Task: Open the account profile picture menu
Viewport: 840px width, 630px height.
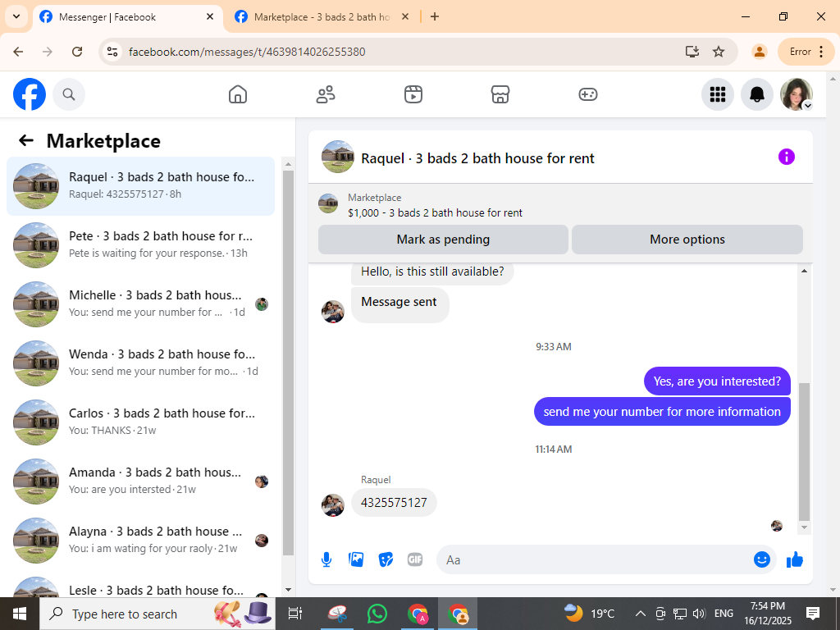Action: coord(797,94)
